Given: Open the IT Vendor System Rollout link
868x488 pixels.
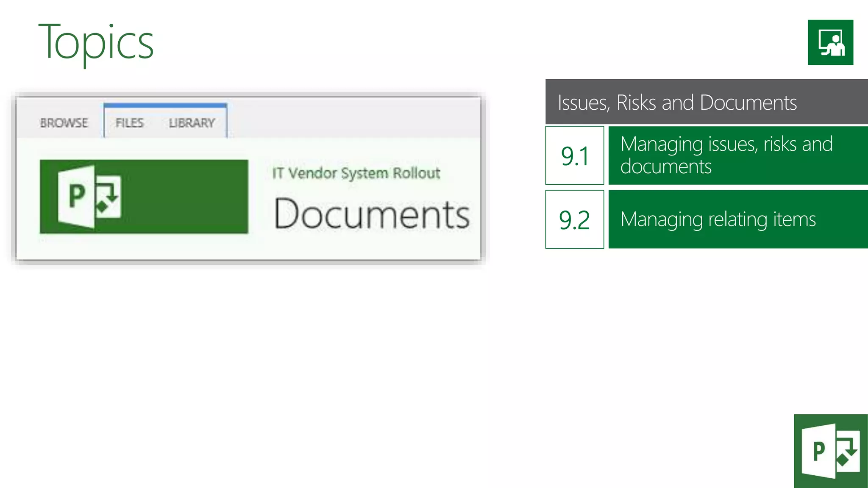Looking at the screenshot, I should pos(356,173).
